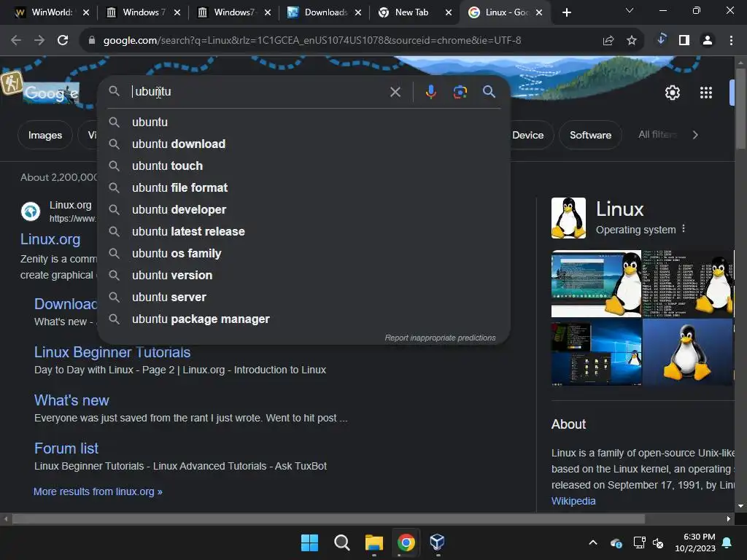Close the New Tab tab

point(449,12)
